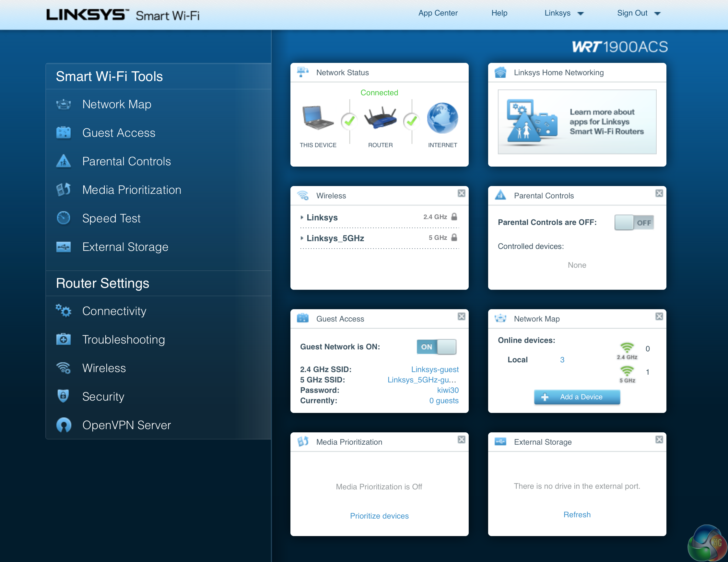Open the External Storage USB icon in sidebar
The height and width of the screenshot is (562, 728).
coord(63,247)
